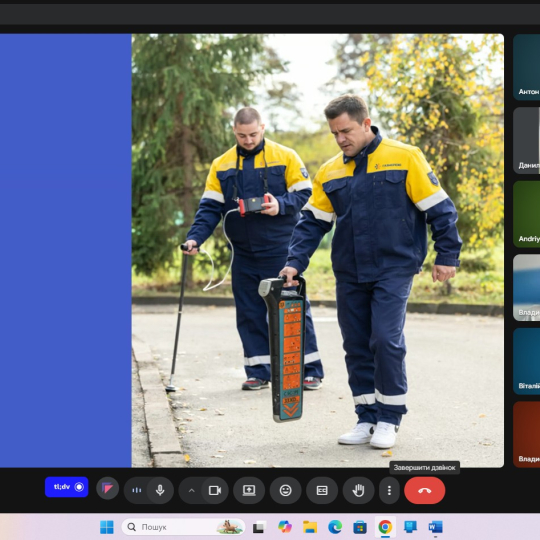Toggle closed captions
Image resolution: width=540 pixels, height=540 pixels.
(322, 490)
